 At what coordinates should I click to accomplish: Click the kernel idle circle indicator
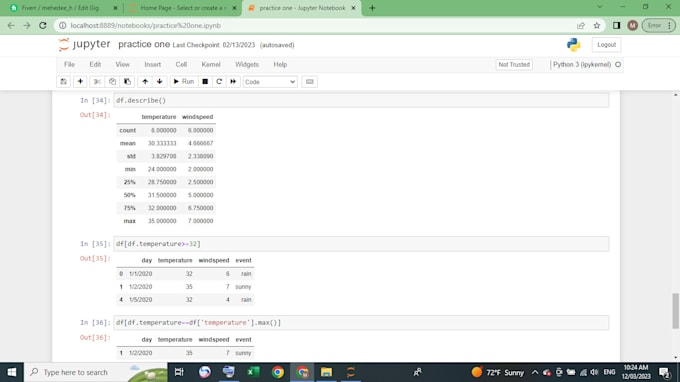(x=618, y=65)
